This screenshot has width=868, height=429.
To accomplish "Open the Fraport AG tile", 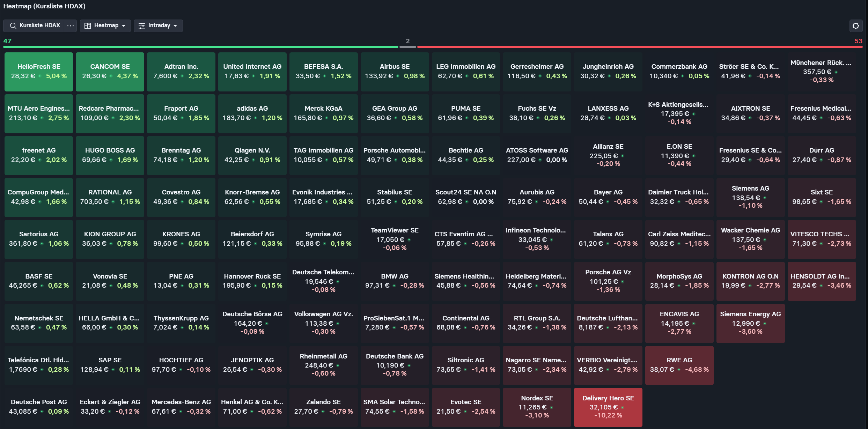I will pos(181,113).
